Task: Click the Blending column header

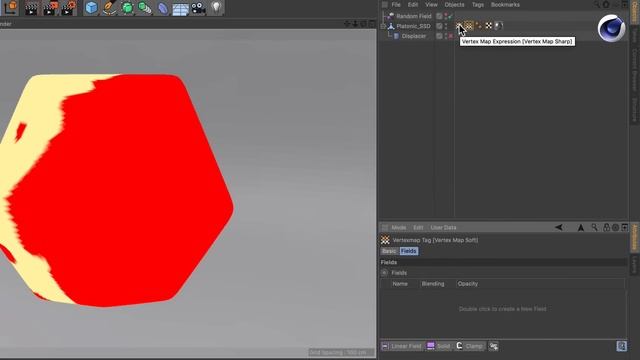Action: pos(433,284)
